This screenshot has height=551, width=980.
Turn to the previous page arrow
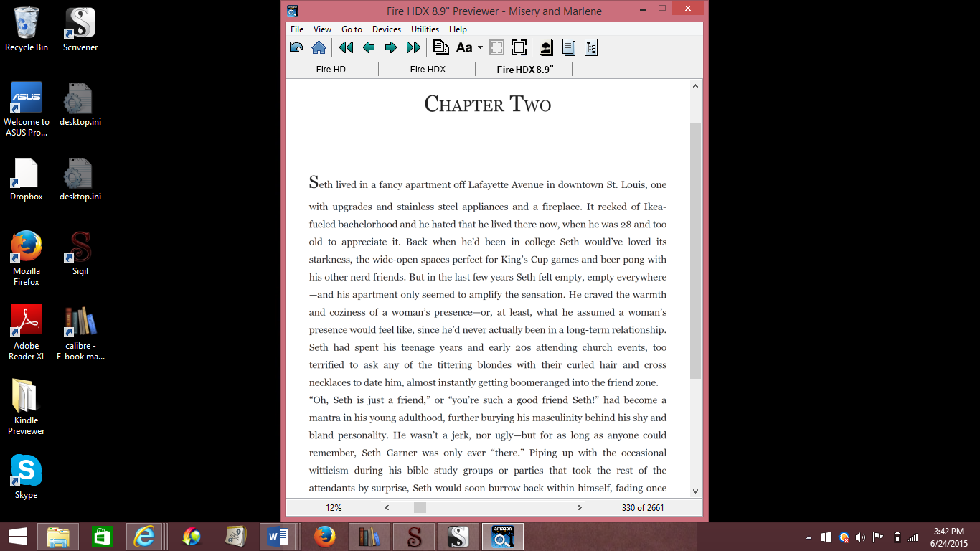(369, 47)
